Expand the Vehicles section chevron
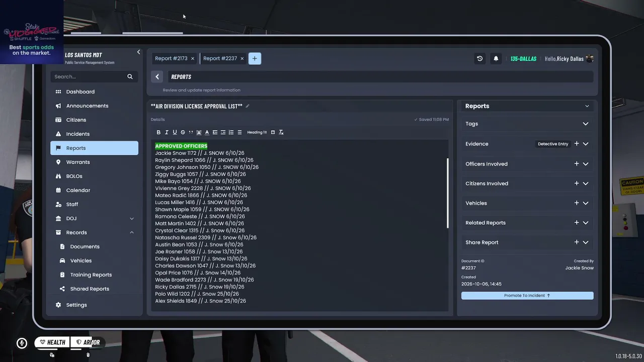This screenshot has height=362, width=644. pyautogui.click(x=586, y=203)
